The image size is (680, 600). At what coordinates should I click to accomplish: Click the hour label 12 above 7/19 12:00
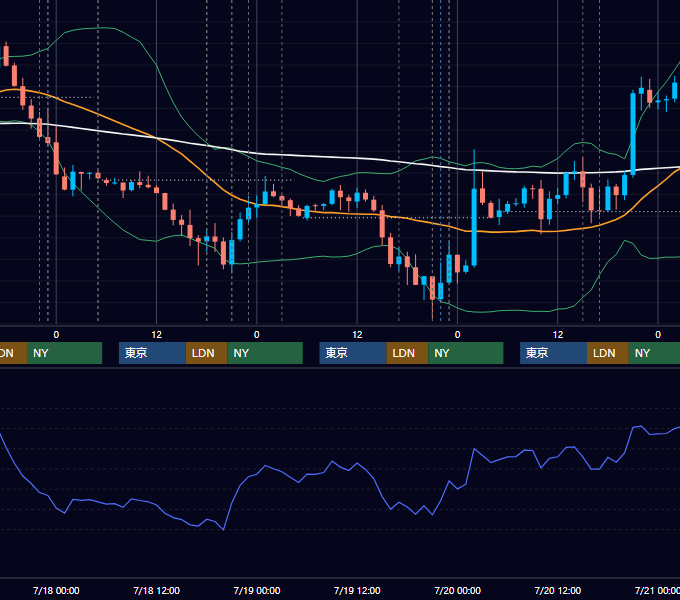pos(357,335)
